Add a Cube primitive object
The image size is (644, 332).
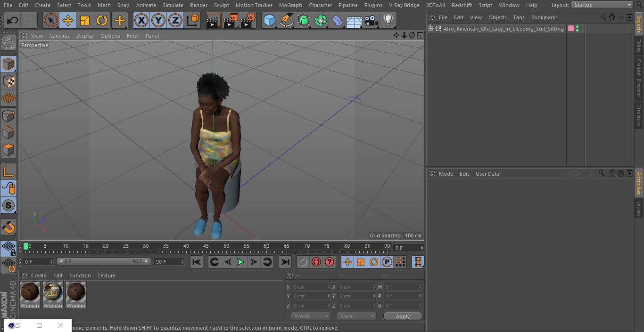coord(269,20)
